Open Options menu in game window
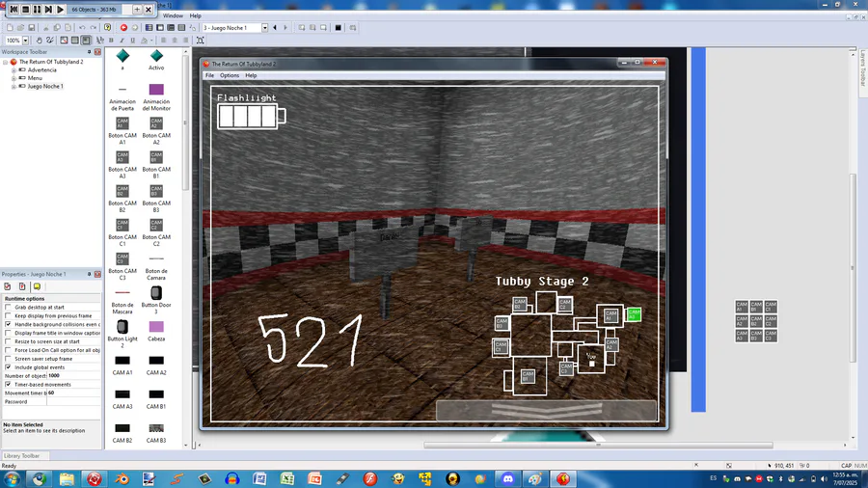This screenshot has width=868, height=488. pos(230,75)
